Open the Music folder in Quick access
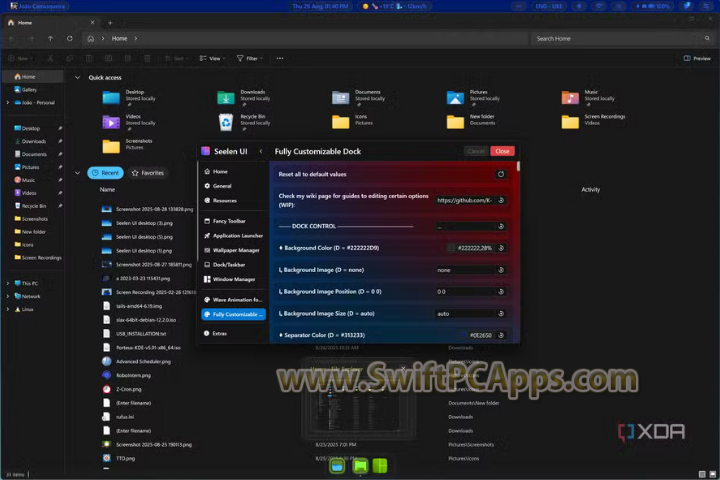Image resolution: width=720 pixels, height=480 pixels. [588, 97]
